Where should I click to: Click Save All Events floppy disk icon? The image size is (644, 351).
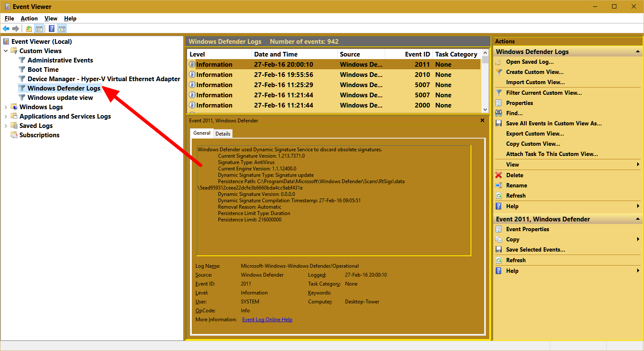pos(499,123)
